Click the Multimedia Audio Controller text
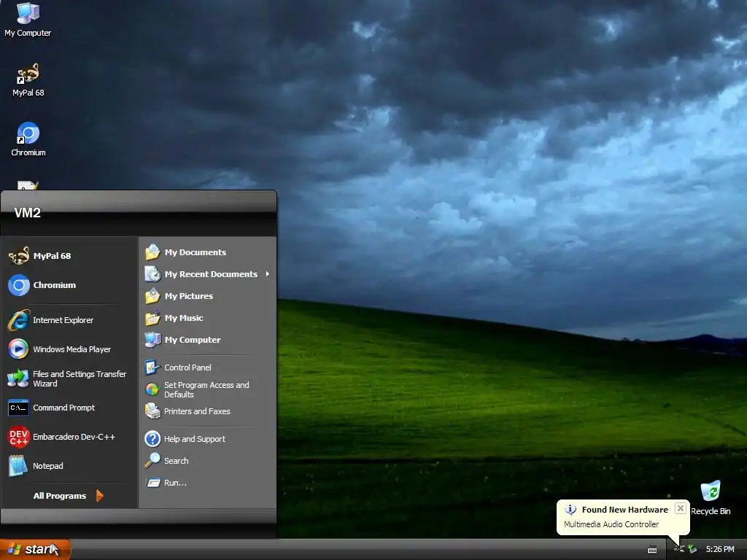The height and width of the screenshot is (560, 747). (611, 524)
